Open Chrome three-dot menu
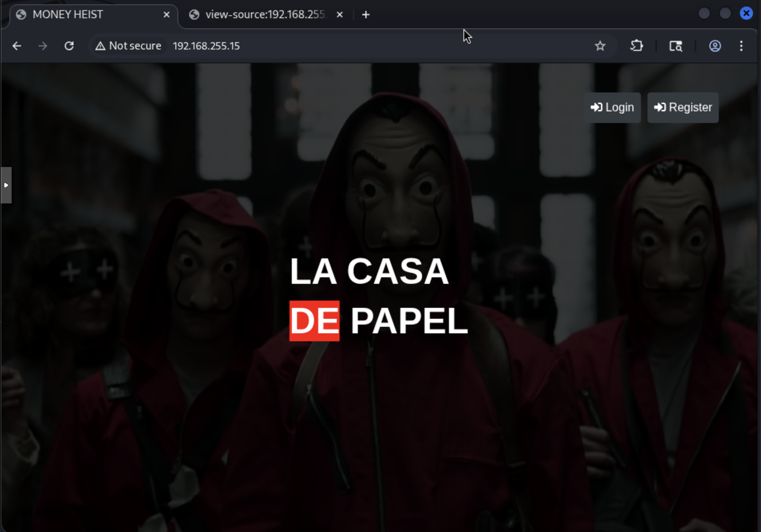Screen dimensions: 761x532 (x=741, y=46)
